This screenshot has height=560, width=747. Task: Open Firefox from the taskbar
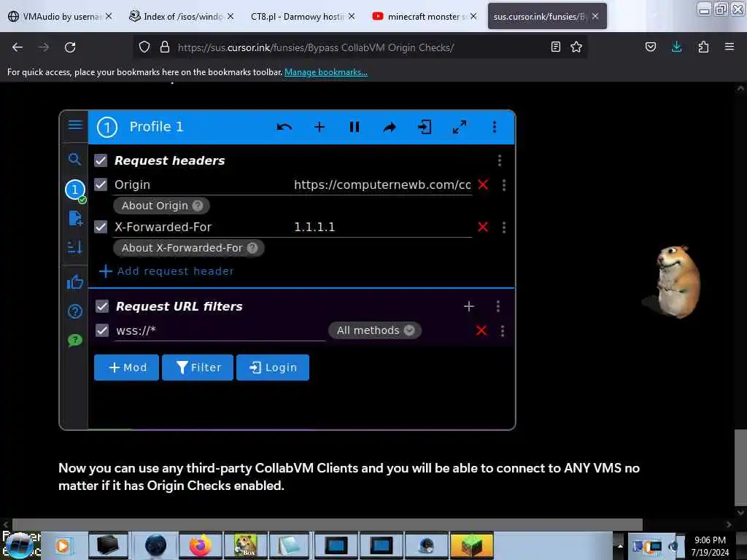pos(200,545)
